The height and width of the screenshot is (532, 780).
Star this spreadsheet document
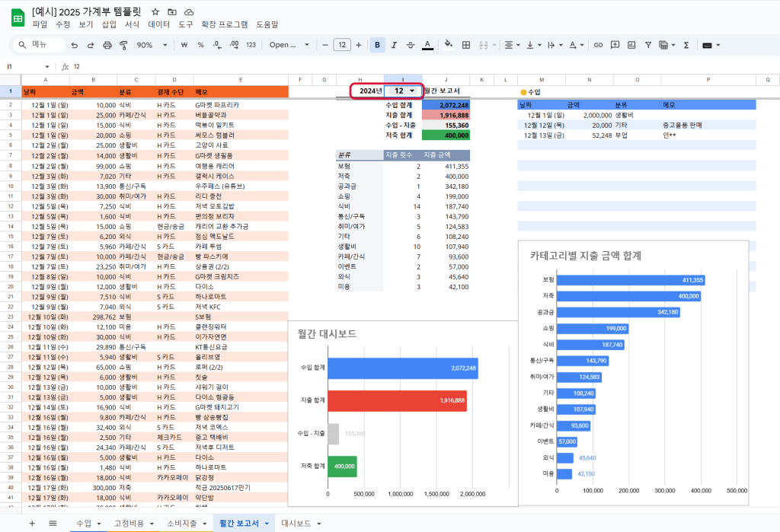pyautogui.click(x=155, y=12)
